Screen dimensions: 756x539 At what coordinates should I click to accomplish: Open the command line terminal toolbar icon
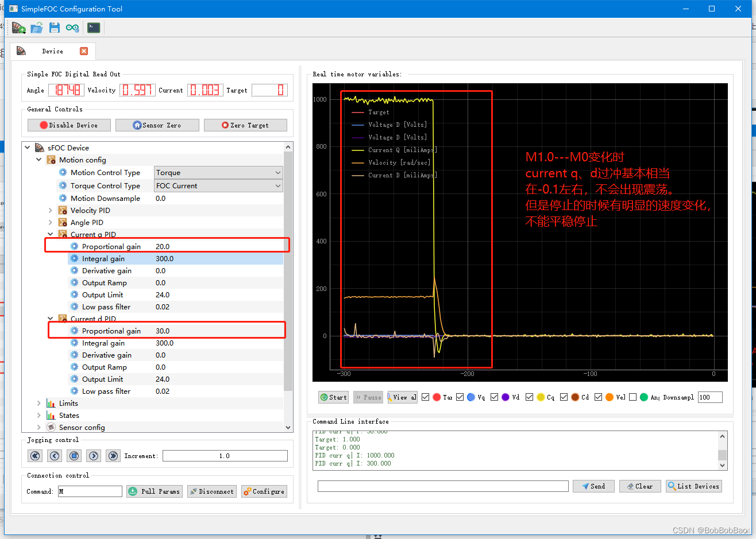[94, 28]
